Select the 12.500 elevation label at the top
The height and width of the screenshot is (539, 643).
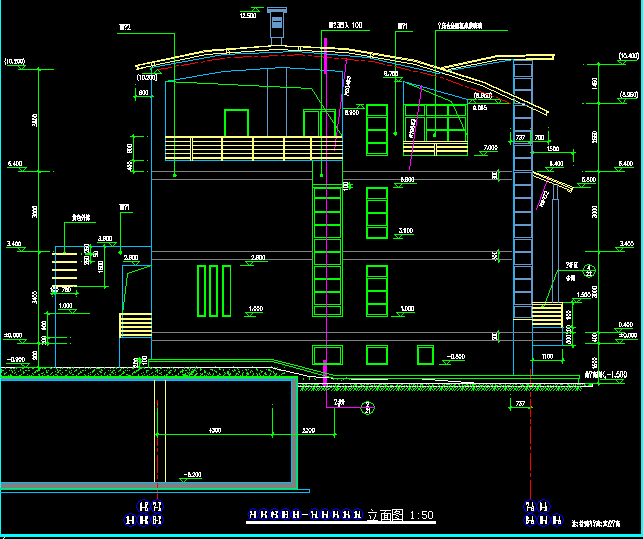point(248,16)
